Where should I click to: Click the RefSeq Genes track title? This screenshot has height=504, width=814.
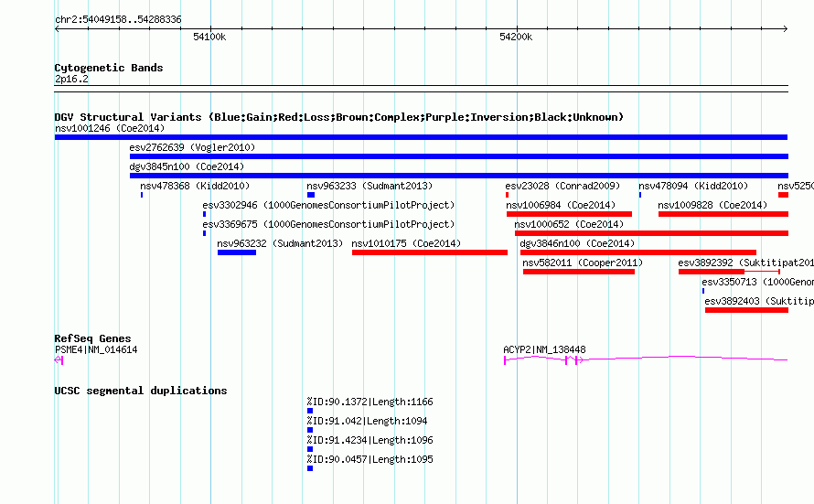[x=92, y=338]
